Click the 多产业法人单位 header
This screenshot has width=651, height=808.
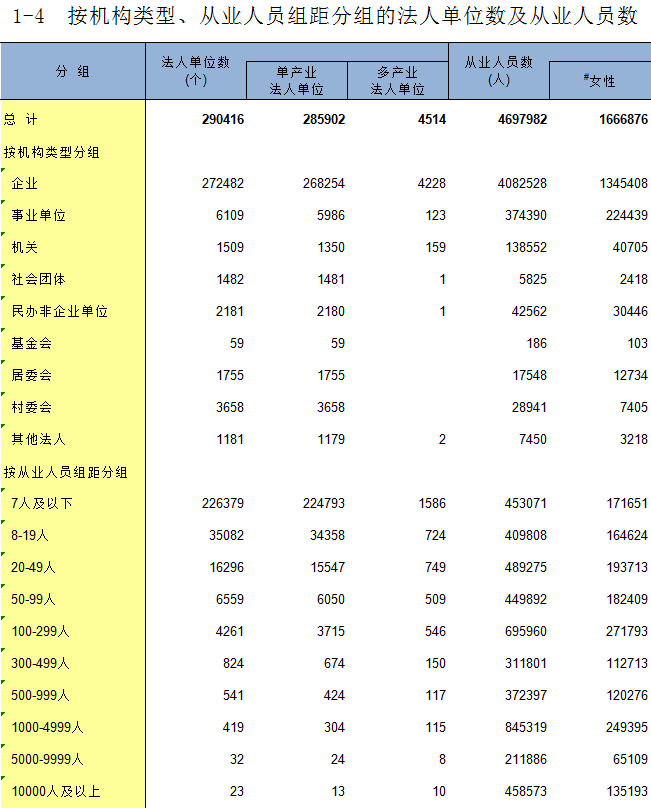398,80
